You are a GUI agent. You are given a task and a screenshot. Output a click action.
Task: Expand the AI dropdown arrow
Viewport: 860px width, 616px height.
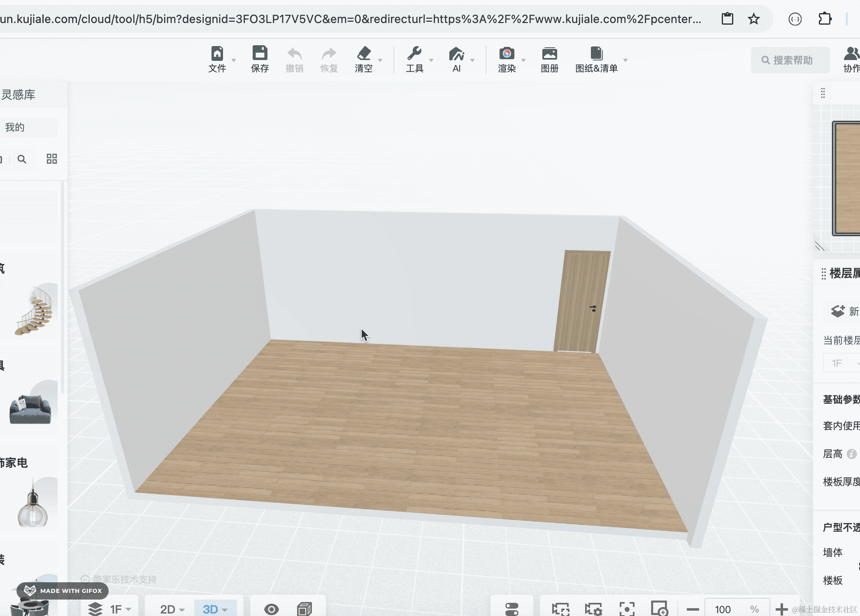[x=472, y=60]
